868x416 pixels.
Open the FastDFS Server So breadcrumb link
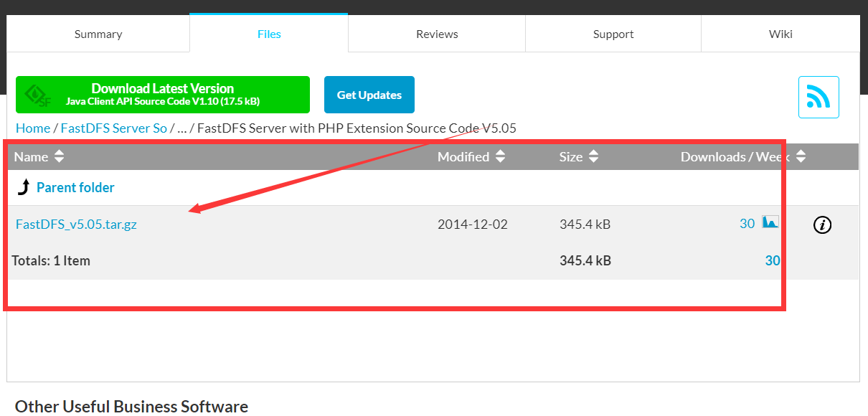[113, 128]
